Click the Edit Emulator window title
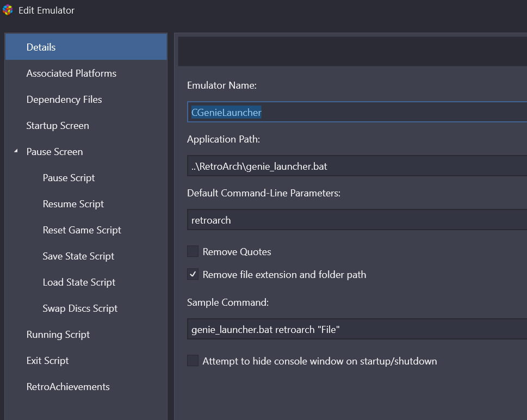 click(x=46, y=10)
